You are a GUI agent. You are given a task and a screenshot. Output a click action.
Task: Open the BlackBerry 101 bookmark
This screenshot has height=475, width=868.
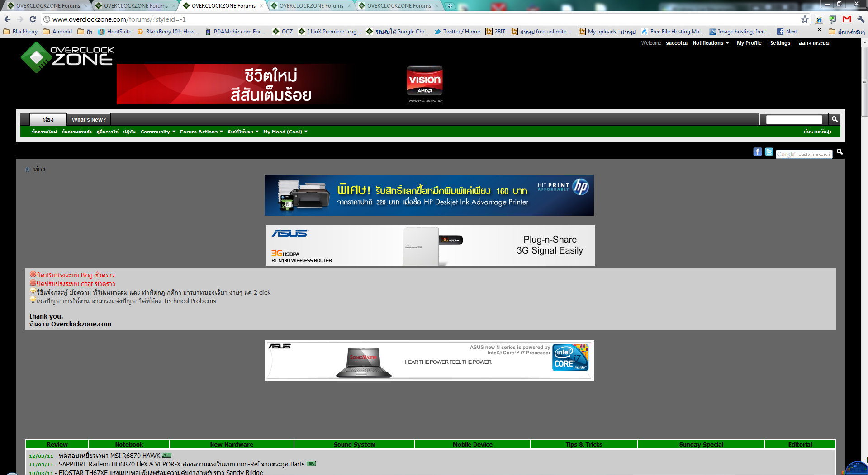tap(168, 32)
